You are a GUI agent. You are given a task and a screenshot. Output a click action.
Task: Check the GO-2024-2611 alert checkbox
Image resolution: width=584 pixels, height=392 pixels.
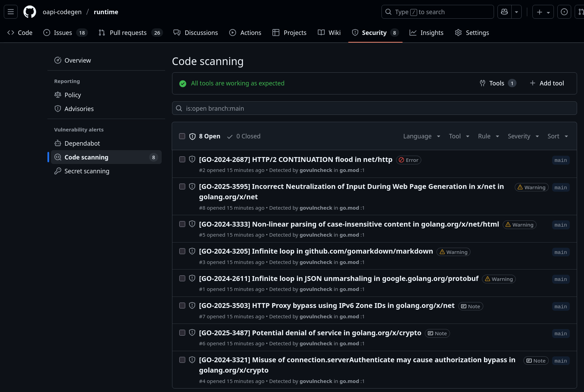click(182, 279)
